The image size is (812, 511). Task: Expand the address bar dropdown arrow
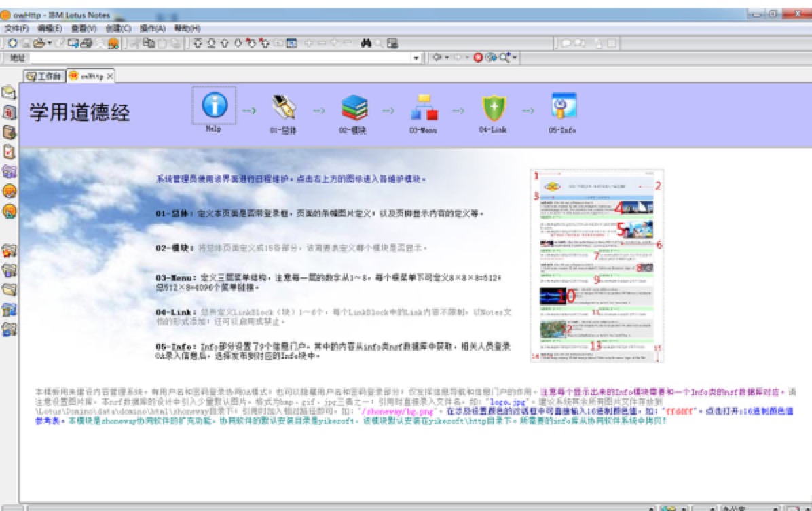(416, 57)
